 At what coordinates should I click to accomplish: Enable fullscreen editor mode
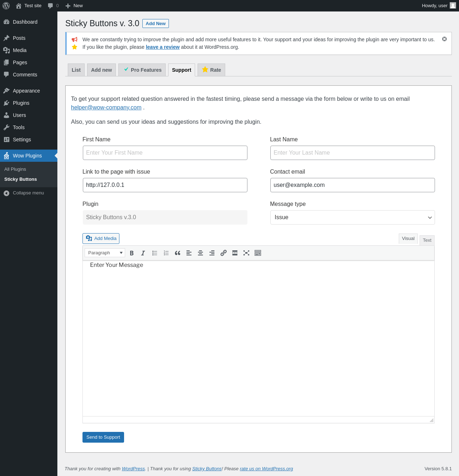click(246, 253)
